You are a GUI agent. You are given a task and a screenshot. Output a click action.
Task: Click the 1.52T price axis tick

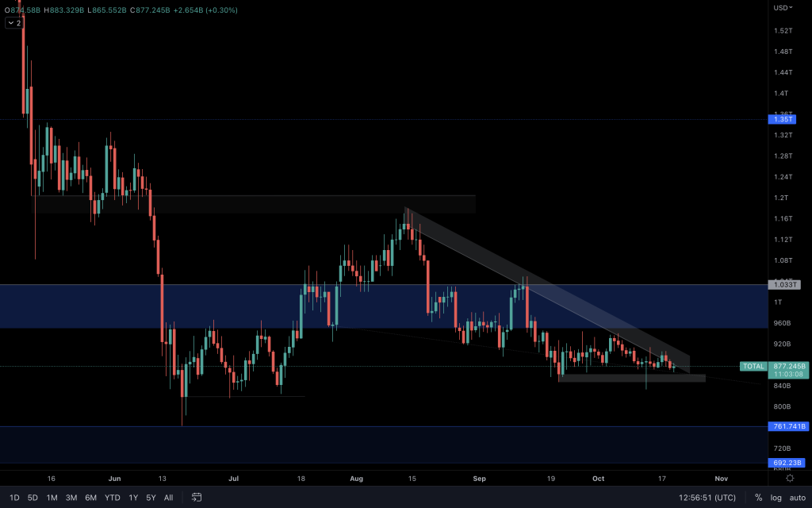pyautogui.click(x=783, y=31)
